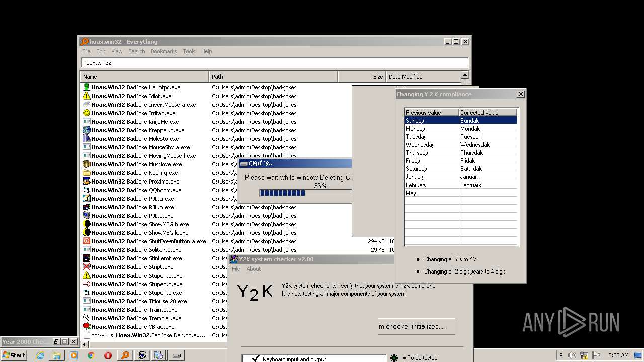Open the Tools menu in Everything
This screenshot has width=644, height=362.
click(x=189, y=51)
